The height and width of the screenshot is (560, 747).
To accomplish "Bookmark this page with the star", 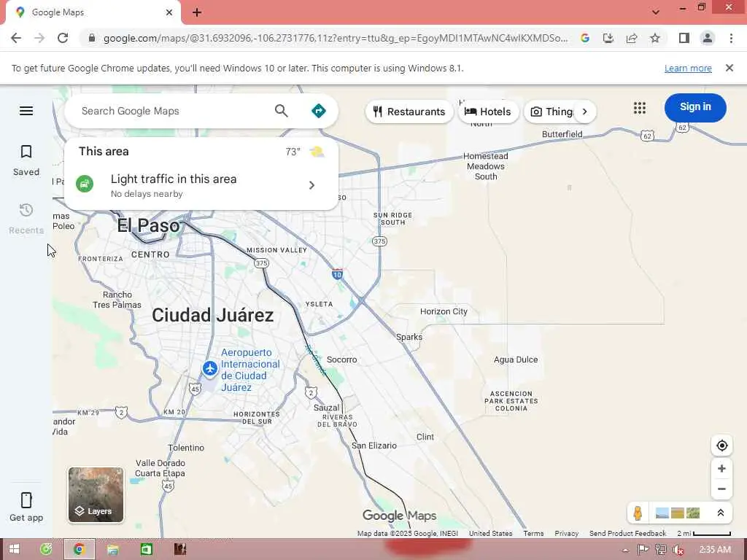I will 655,38.
